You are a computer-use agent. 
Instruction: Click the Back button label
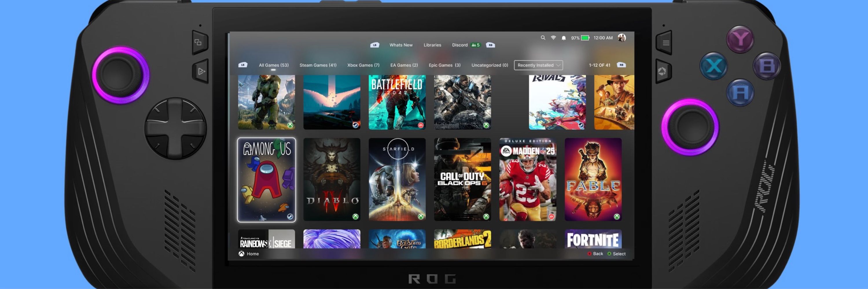click(x=598, y=254)
